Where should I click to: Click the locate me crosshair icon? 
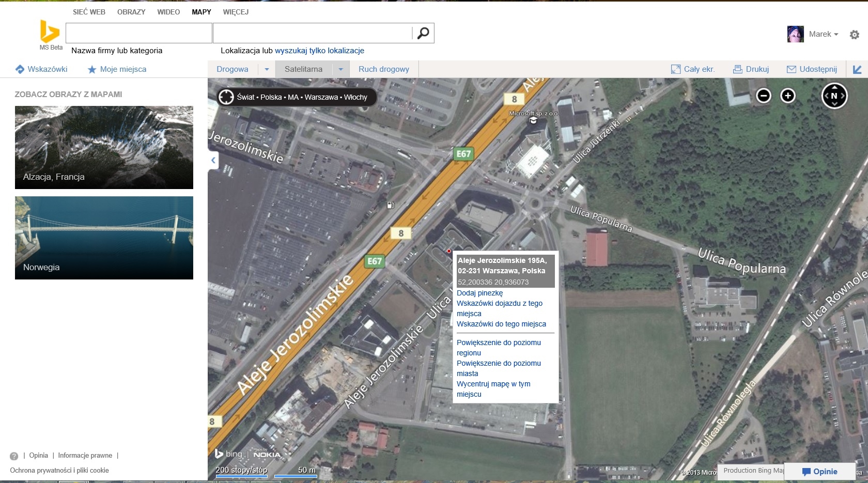coord(226,97)
